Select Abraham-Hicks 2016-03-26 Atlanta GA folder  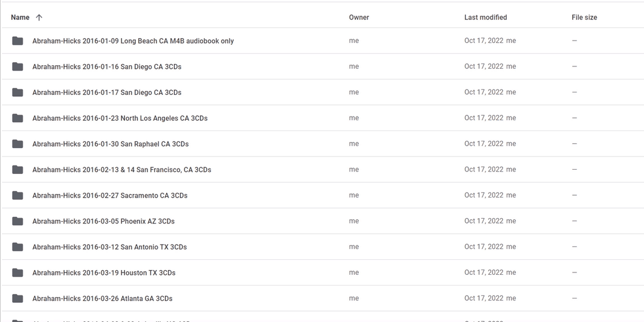coord(102,298)
